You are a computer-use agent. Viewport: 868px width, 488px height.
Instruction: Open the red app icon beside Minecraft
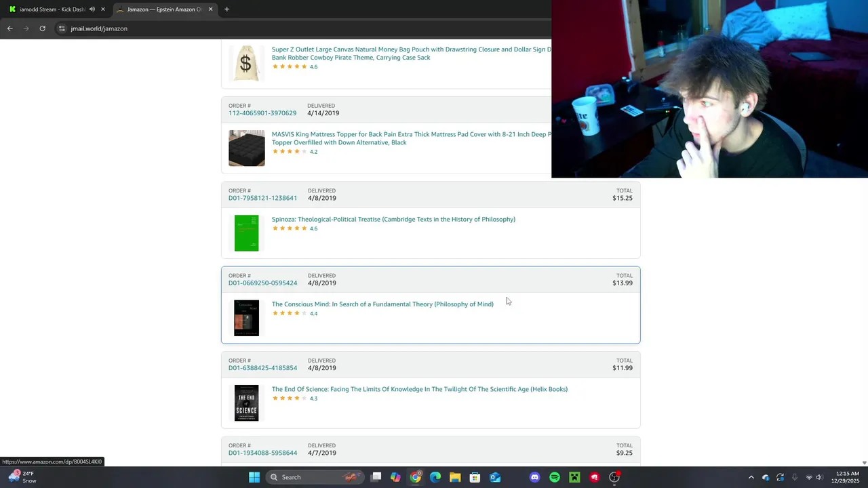595,477
